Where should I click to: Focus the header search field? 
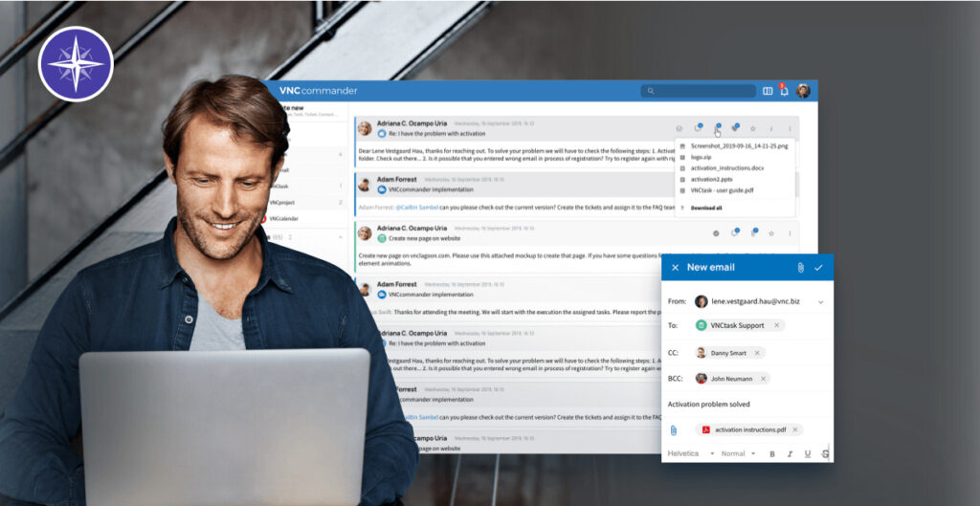click(698, 91)
